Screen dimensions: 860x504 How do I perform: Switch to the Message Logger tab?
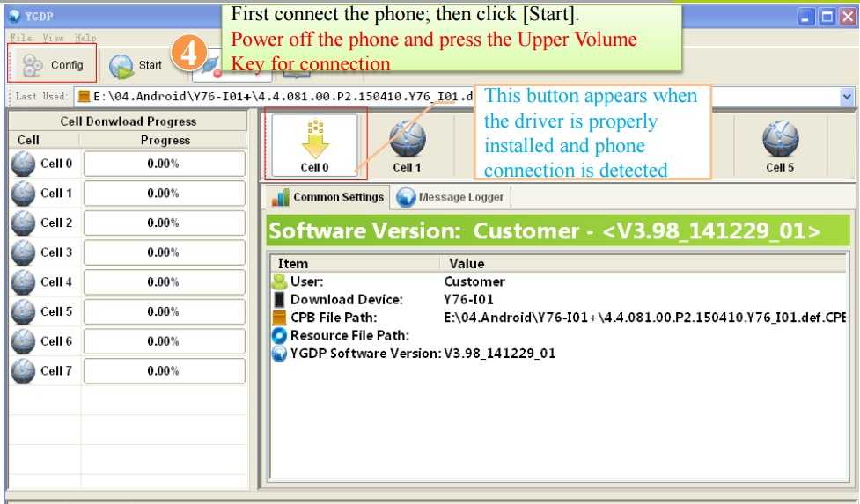pos(451,197)
